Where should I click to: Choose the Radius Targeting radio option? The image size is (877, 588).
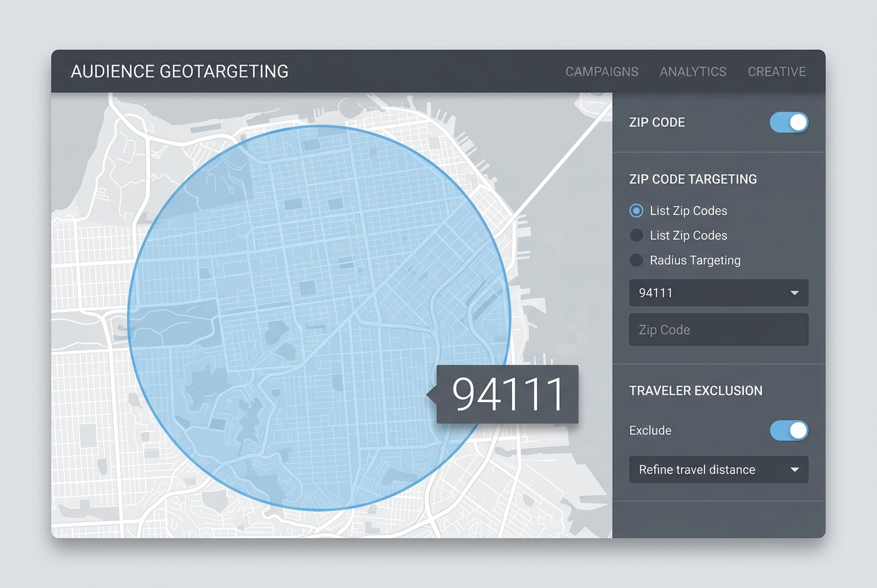pos(636,261)
